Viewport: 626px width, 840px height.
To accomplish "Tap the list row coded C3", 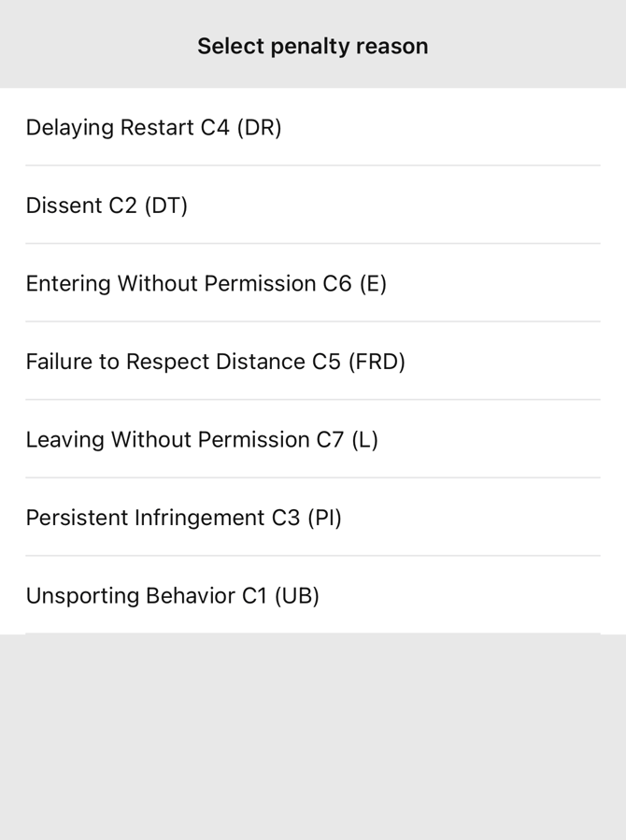I will (313, 517).
